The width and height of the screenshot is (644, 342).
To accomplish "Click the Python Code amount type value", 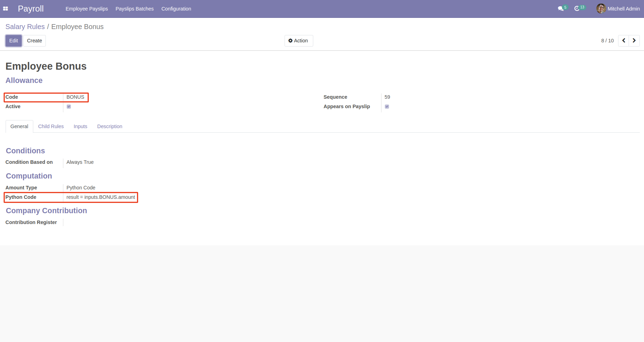I will 81,188.
